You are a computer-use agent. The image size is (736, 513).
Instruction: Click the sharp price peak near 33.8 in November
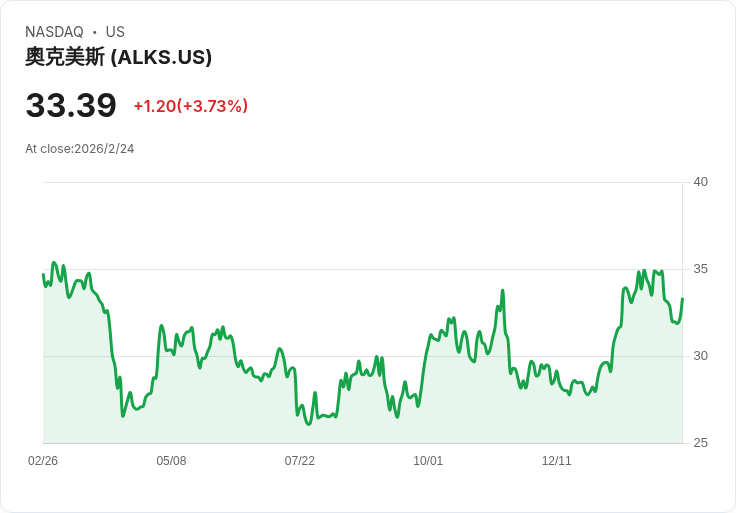(503, 291)
